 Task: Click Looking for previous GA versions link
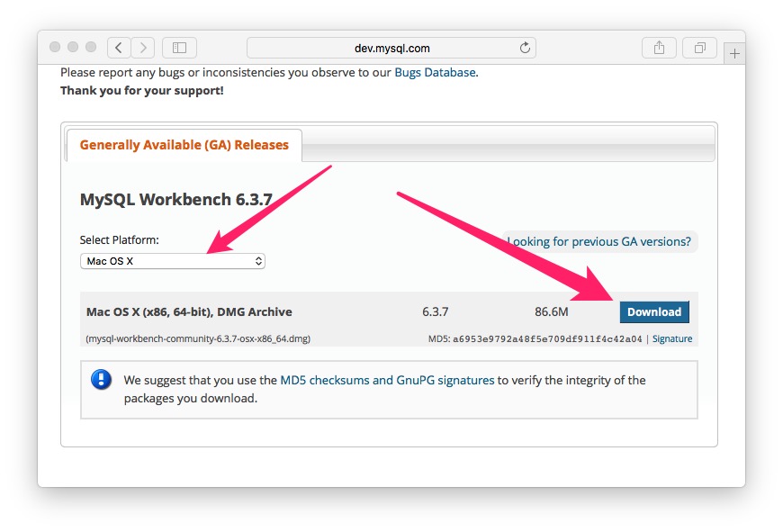point(599,241)
